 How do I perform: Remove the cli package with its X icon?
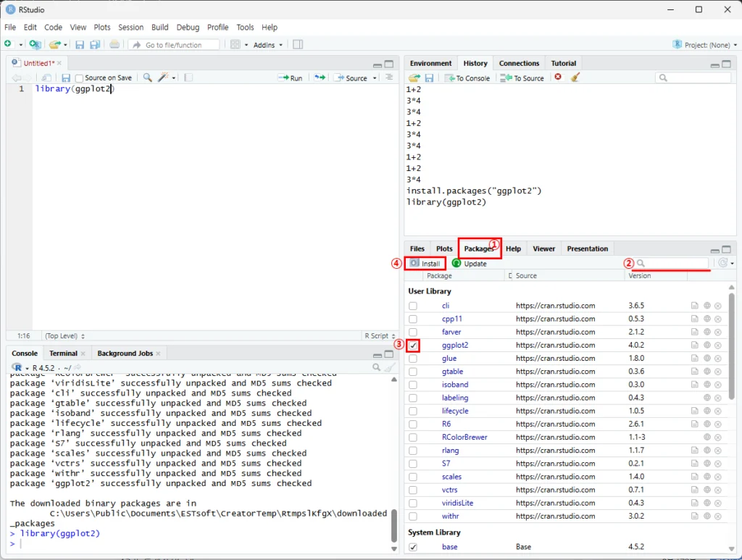point(717,306)
